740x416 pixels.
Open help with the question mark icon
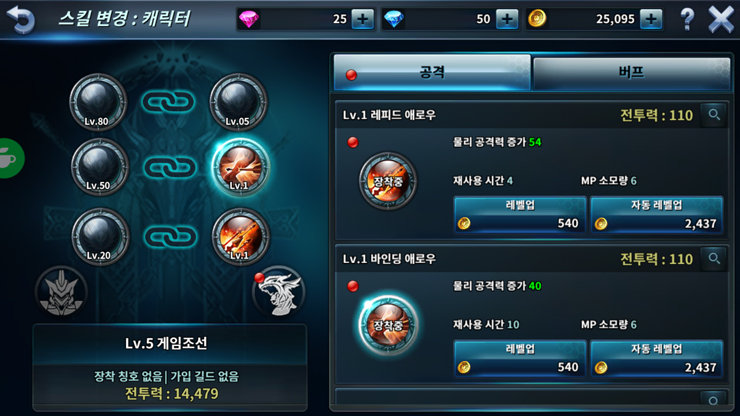(x=687, y=19)
